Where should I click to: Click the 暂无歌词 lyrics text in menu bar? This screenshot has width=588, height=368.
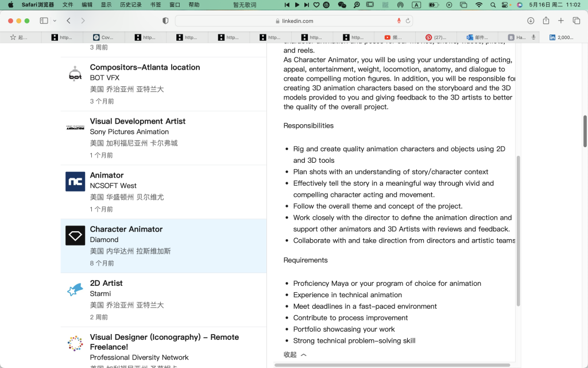pyautogui.click(x=245, y=5)
